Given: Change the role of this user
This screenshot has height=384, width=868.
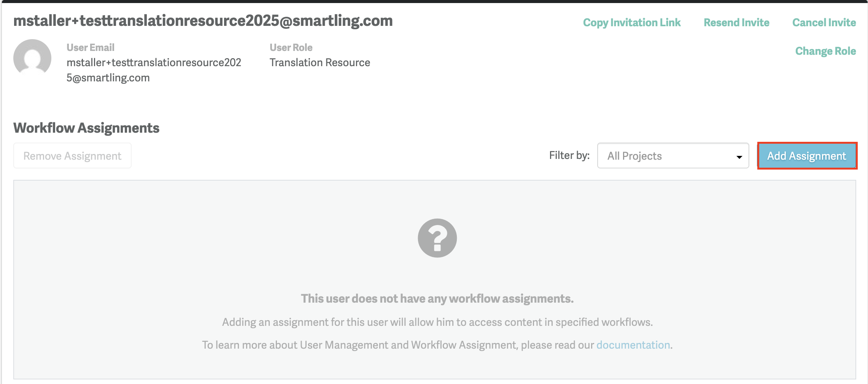Looking at the screenshot, I should [x=825, y=51].
